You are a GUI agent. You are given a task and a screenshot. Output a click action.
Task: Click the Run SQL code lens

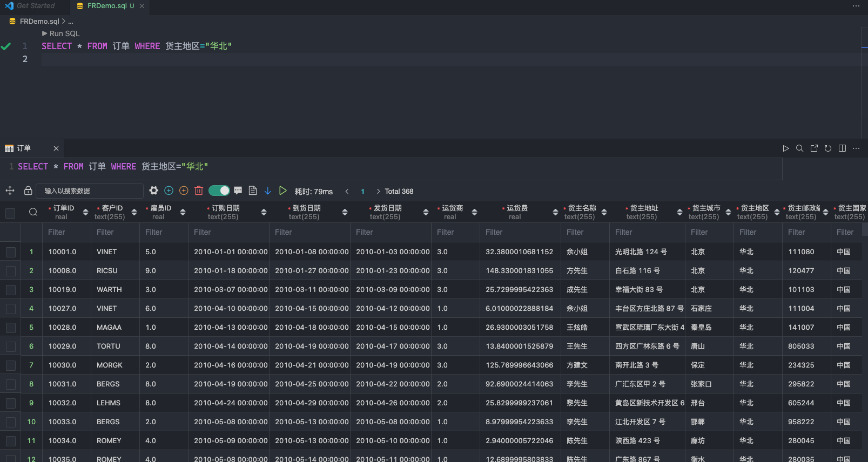[60, 33]
